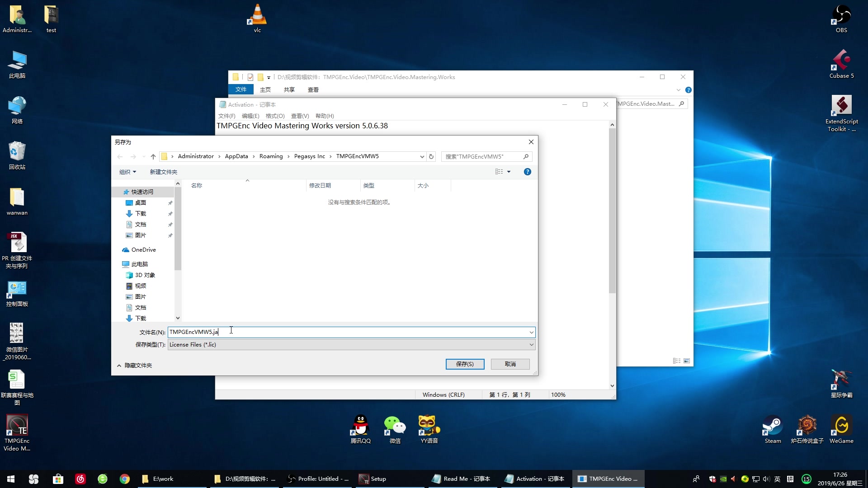Select 视频 in navigation tree
This screenshot has width=868, height=488.
coord(140,286)
